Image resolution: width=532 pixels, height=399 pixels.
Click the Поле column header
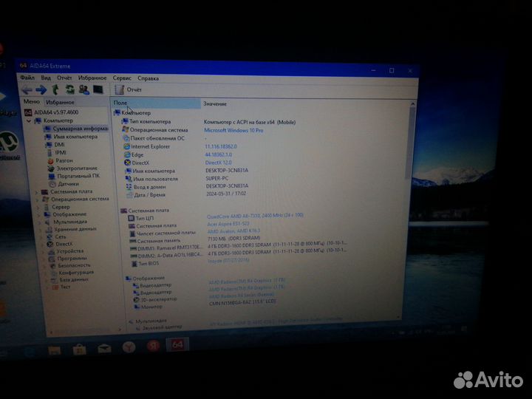coord(155,104)
